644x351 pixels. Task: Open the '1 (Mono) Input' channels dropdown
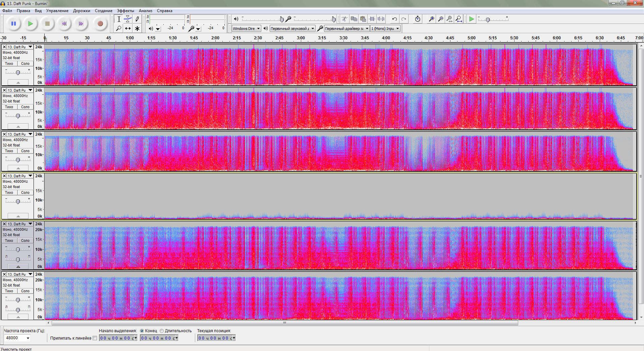click(385, 29)
